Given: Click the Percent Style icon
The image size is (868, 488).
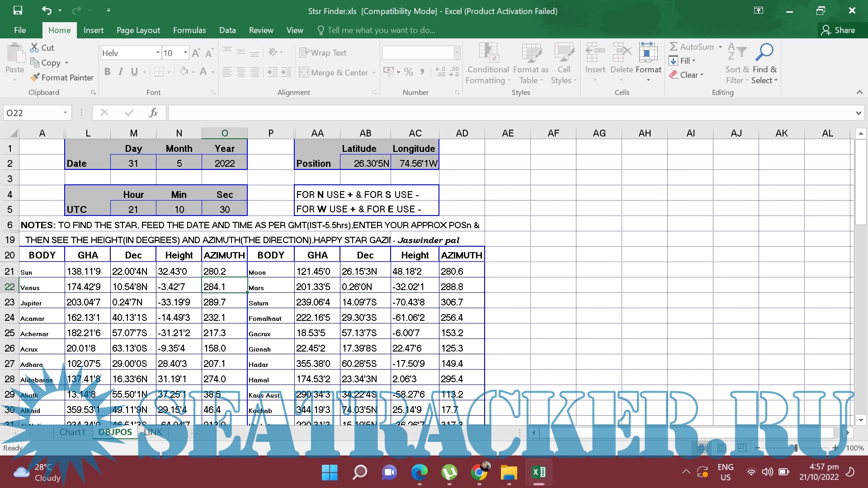Looking at the screenshot, I should tap(409, 72).
